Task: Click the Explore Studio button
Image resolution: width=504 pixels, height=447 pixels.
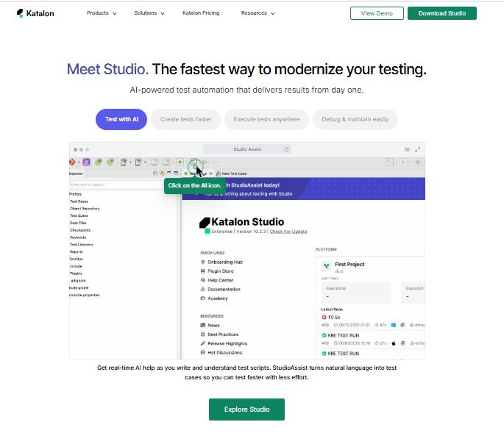Action: [246, 410]
